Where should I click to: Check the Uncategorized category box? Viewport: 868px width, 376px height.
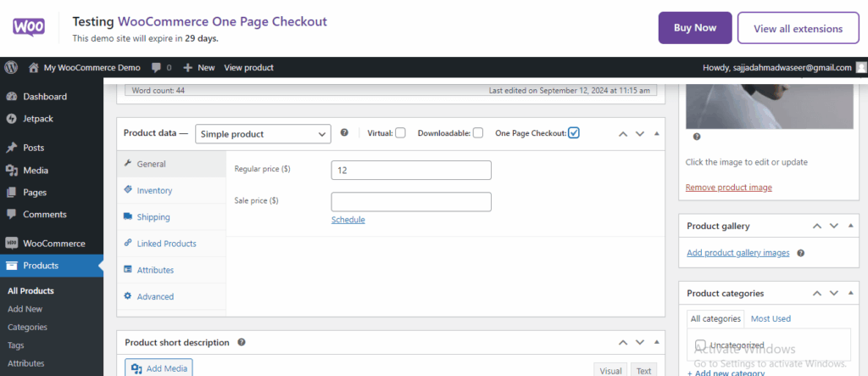pos(700,345)
